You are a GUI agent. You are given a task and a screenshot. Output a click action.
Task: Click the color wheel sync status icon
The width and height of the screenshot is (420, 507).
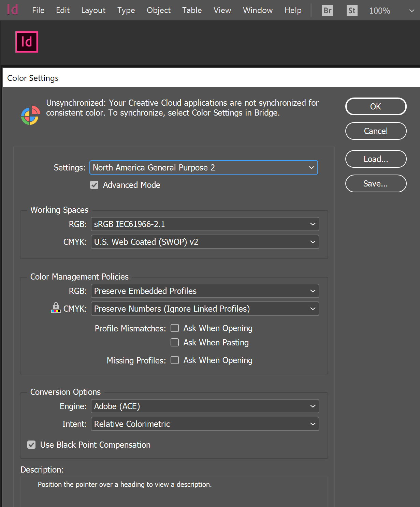(x=30, y=115)
